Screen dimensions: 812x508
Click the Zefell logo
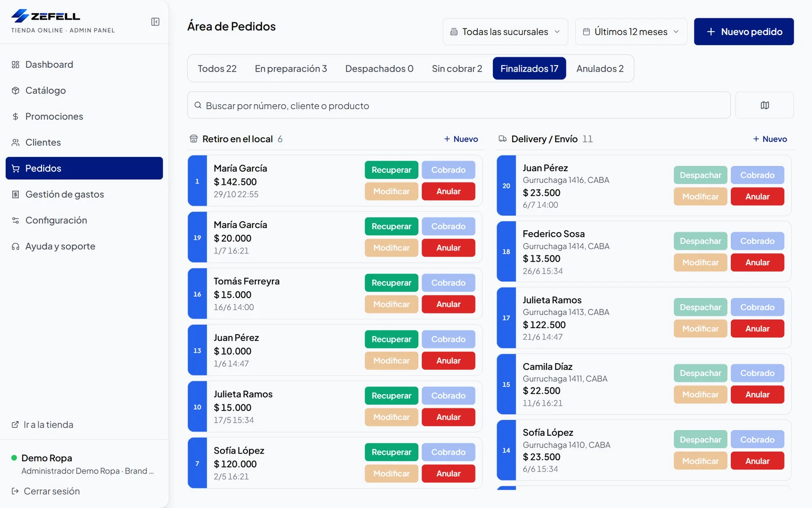[x=46, y=16]
